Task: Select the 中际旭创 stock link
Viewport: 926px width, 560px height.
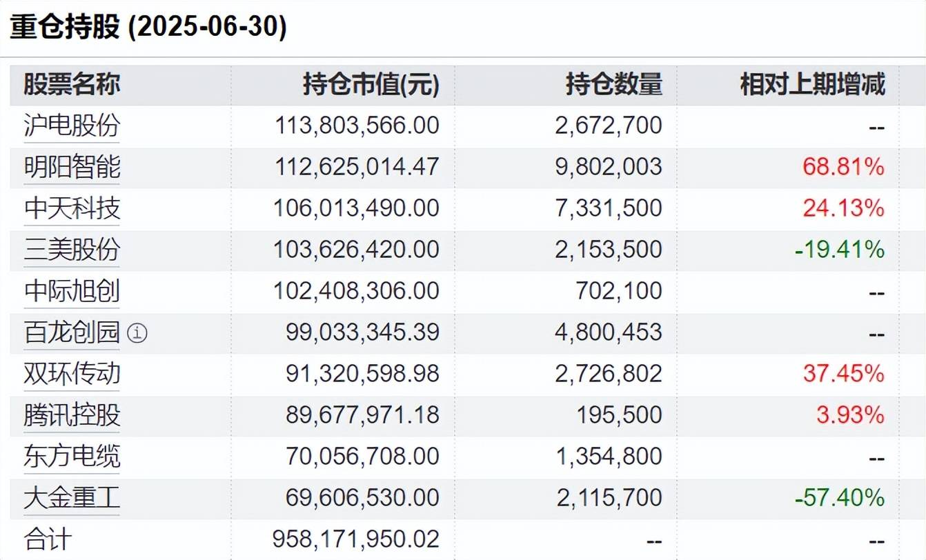Action: [72, 291]
